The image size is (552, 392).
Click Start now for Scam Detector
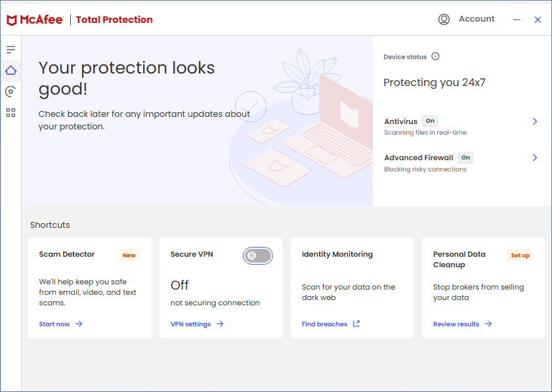click(x=54, y=324)
